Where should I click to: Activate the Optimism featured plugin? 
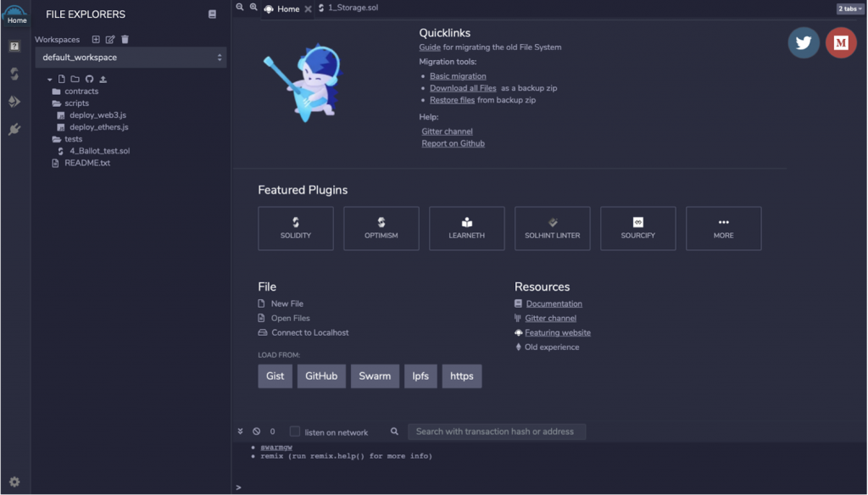[381, 229]
